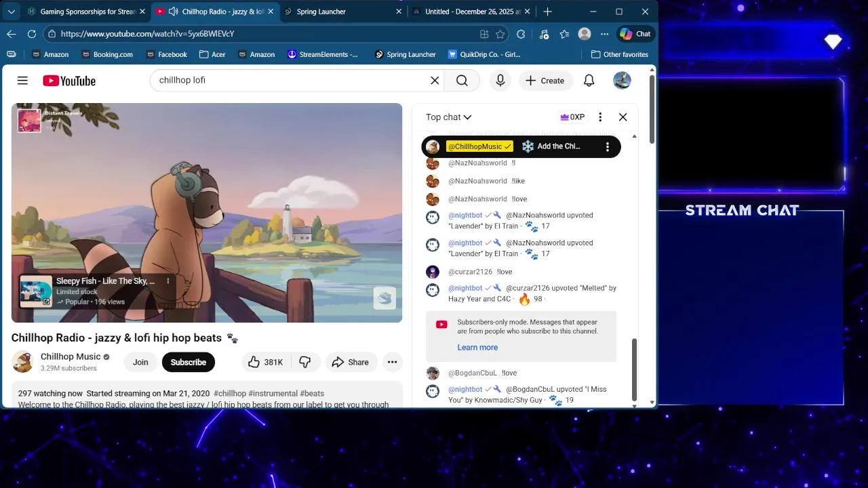Open the browser extensions icon

point(521,34)
